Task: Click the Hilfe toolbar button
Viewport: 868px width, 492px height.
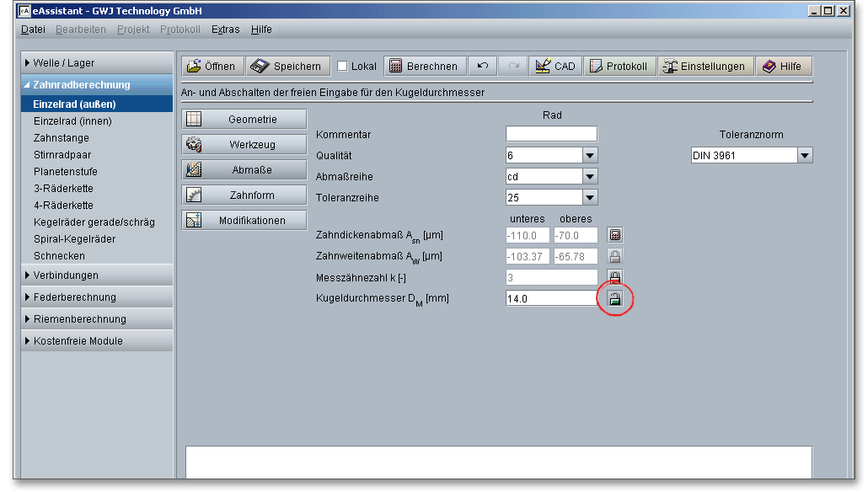Action: point(783,67)
